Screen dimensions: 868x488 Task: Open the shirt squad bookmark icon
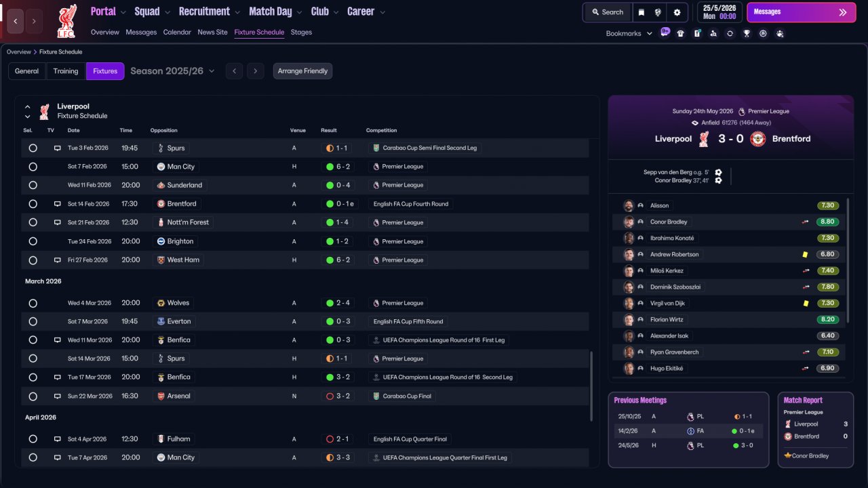pyautogui.click(x=681, y=33)
